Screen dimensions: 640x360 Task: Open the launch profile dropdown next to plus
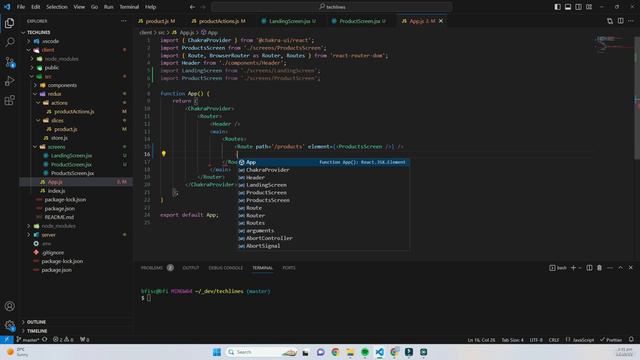tap(580, 268)
